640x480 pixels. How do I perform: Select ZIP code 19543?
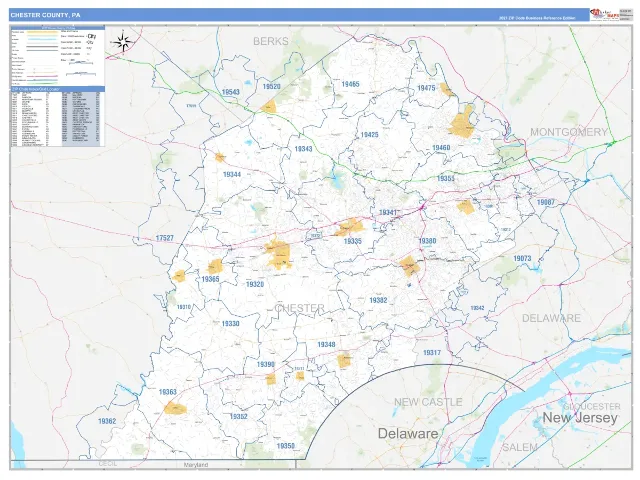[x=231, y=92]
